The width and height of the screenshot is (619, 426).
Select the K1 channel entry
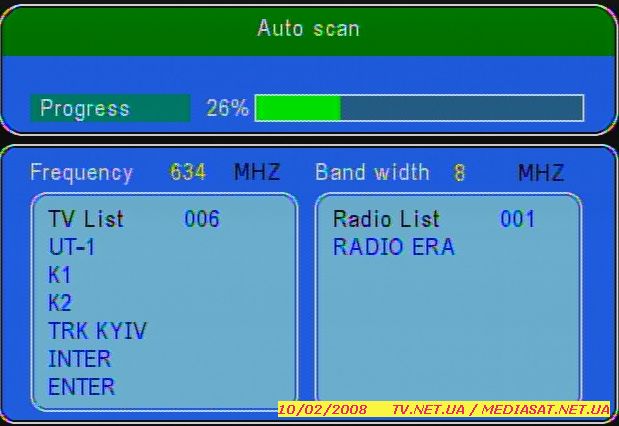tap(60, 275)
